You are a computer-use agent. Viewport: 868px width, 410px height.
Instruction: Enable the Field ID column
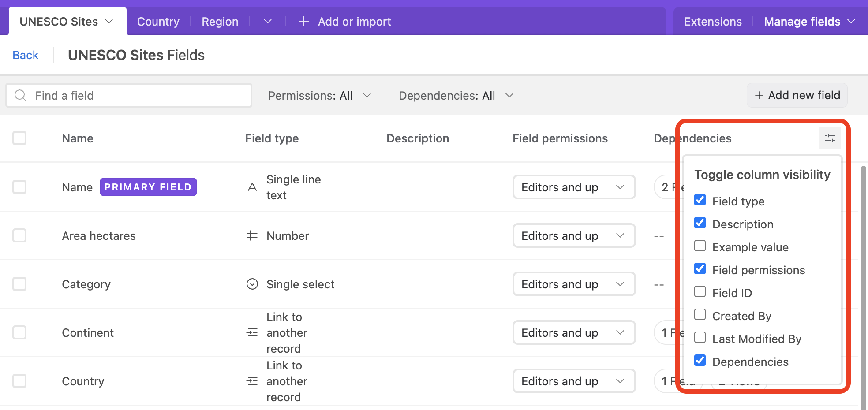[x=700, y=292]
